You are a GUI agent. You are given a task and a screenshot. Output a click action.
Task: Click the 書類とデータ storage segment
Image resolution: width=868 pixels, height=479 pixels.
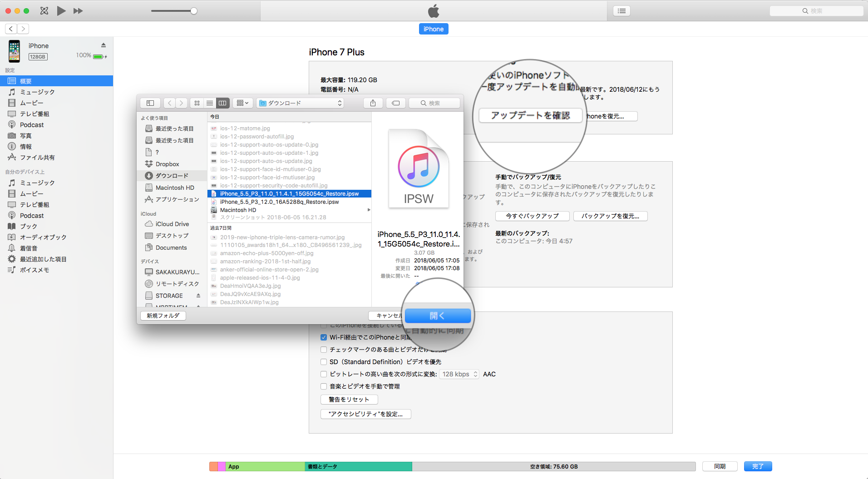click(x=358, y=466)
